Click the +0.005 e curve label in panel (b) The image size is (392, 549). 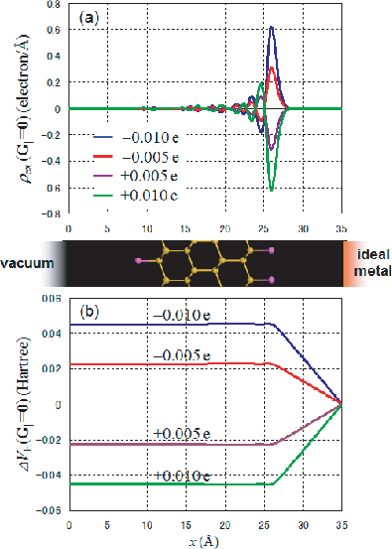coord(182,434)
